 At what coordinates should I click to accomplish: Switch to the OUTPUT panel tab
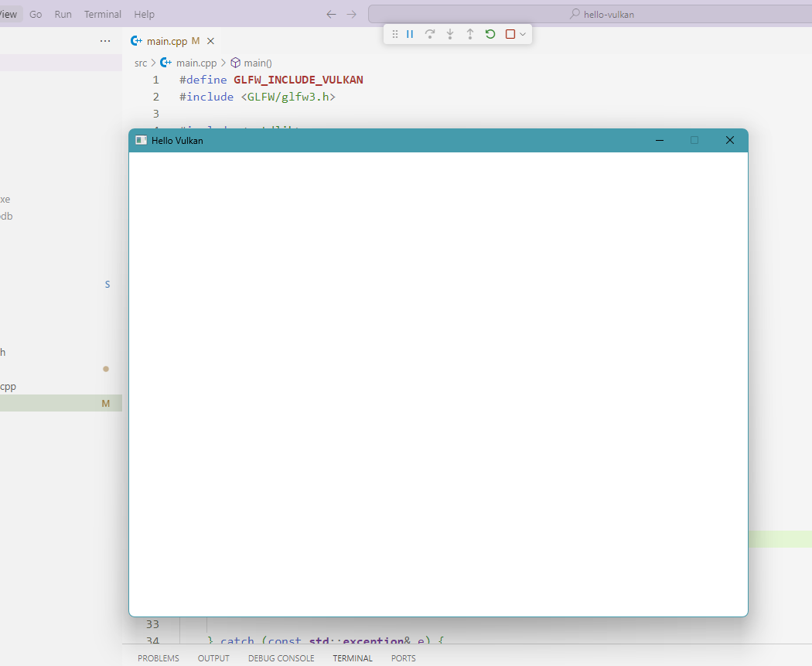[x=213, y=658]
